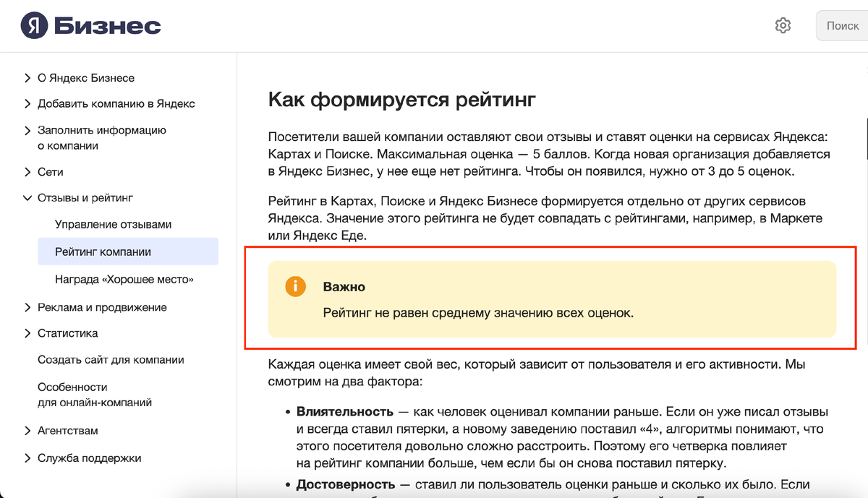Viewport: 868px width, 498px height.
Task: Click the Важно label in the note
Action: pos(344,287)
